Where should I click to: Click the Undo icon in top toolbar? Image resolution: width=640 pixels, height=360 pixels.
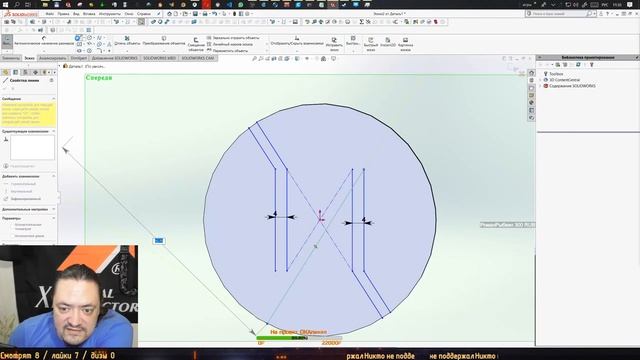click(215, 14)
